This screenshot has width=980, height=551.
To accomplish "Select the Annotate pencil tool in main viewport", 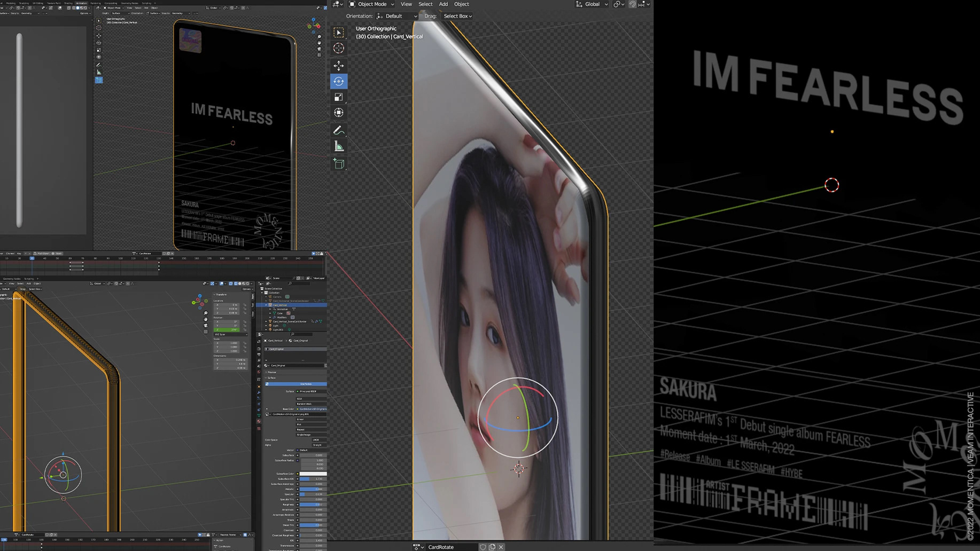I will click(339, 131).
